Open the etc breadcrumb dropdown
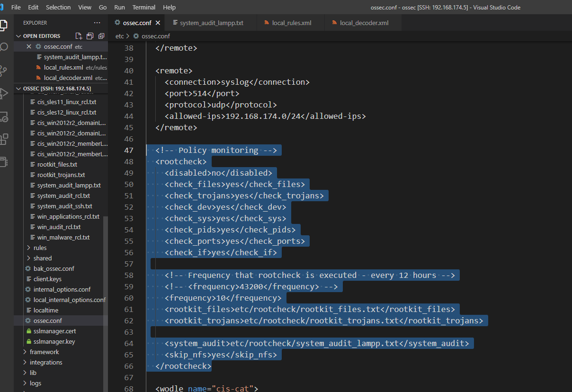 (120, 36)
